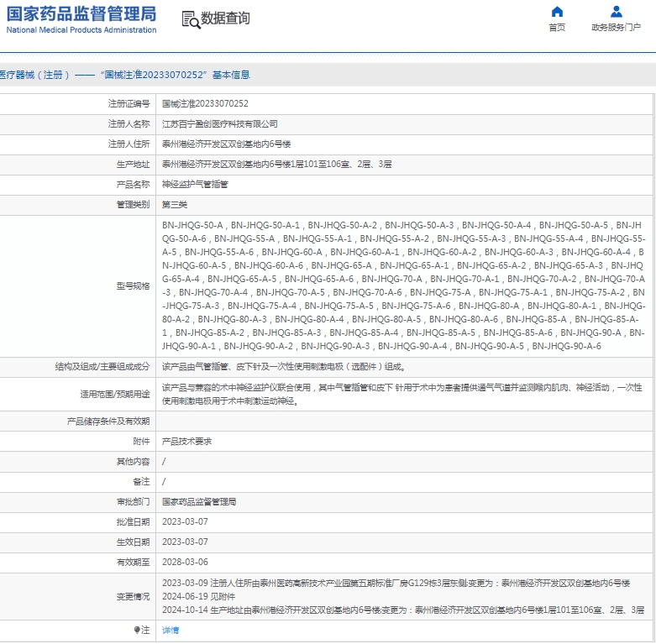The image size is (656, 644).
Task: Click the 生产地址 value with 101至106室
Action: pos(276,164)
